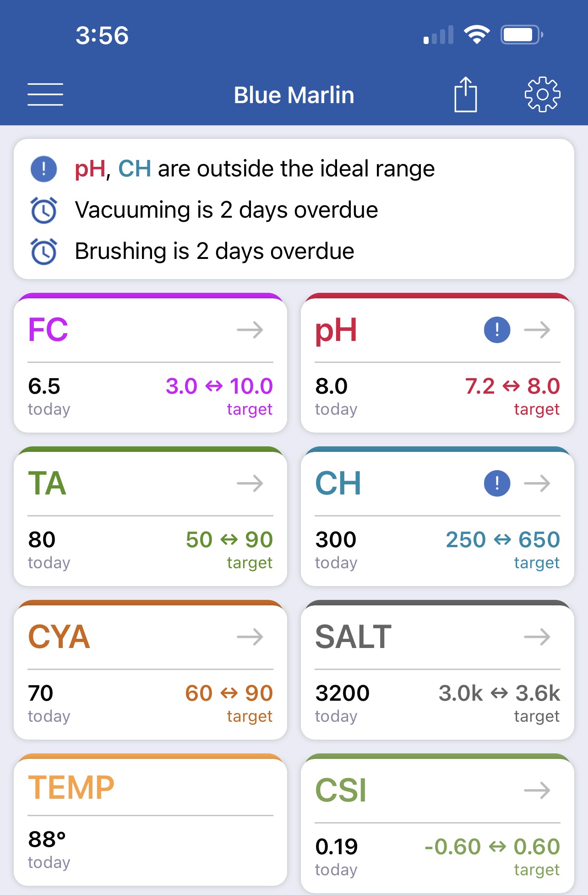Tap the share export icon
The height and width of the screenshot is (895, 588).
point(465,94)
